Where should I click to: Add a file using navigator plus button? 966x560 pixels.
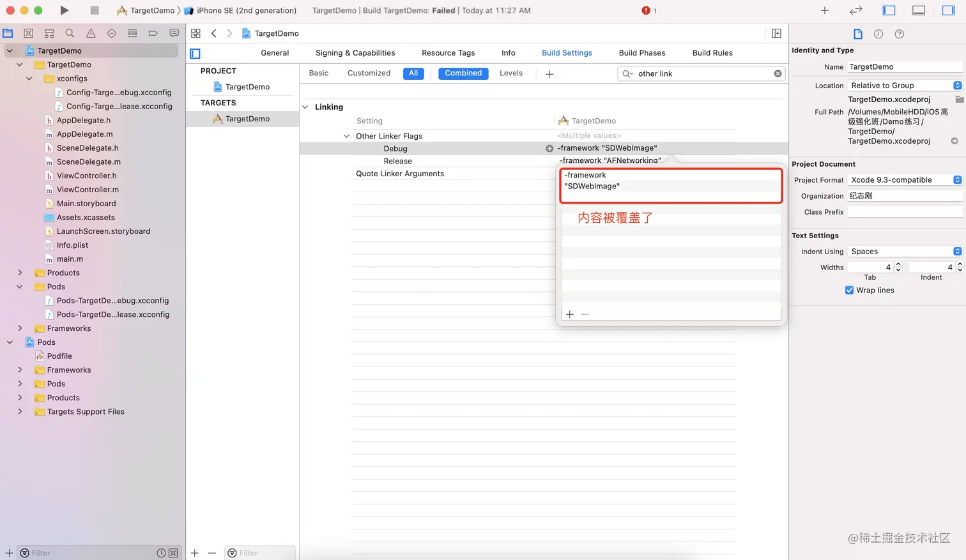(9, 553)
